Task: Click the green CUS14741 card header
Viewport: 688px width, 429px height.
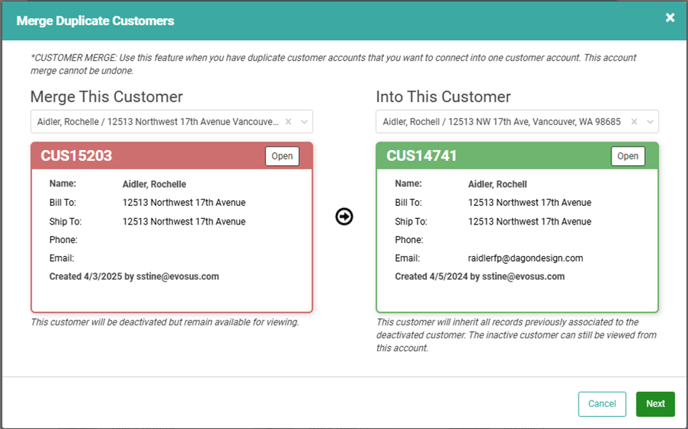Action: (517, 156)
